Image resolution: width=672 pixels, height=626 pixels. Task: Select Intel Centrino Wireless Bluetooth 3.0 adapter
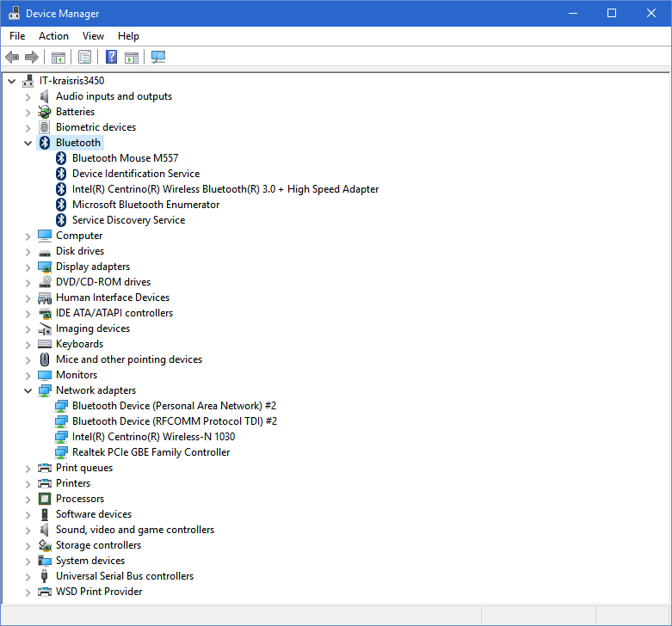[225, 189]
